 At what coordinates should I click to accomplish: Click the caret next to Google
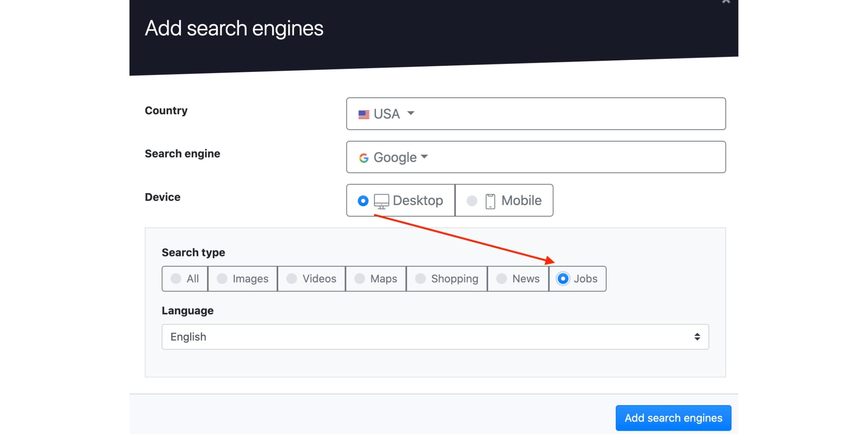pos(424,157)
